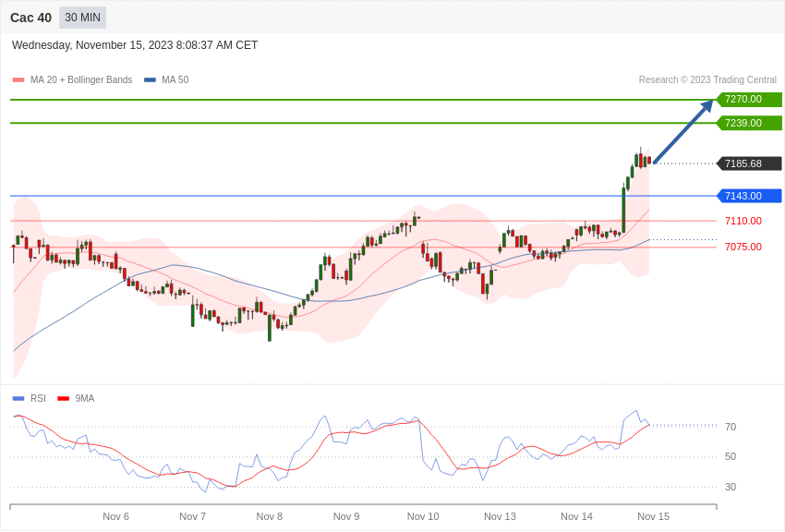Select the 7143.00 blue pivot price tag
The image size is (785, 532).
coord(748,196)
